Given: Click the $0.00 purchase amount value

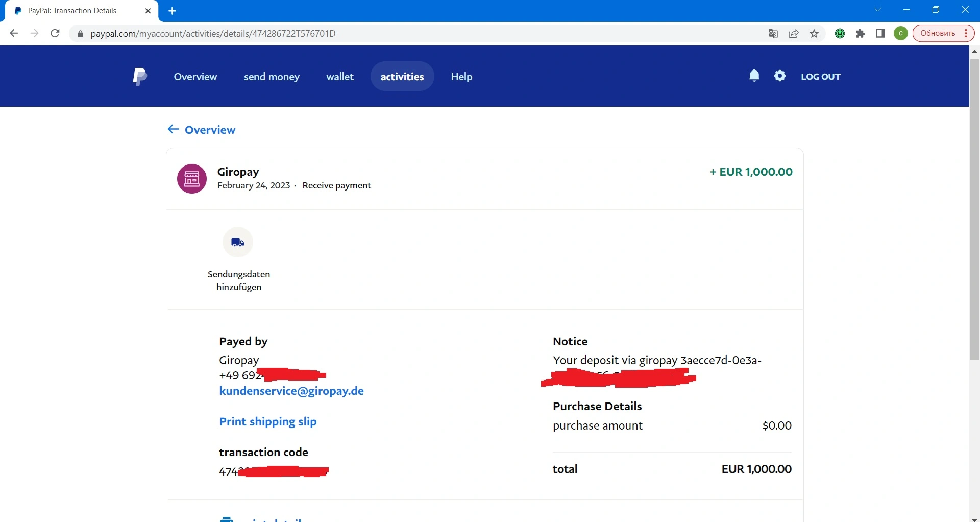Looking at the screenshot, I should [777, 426].
